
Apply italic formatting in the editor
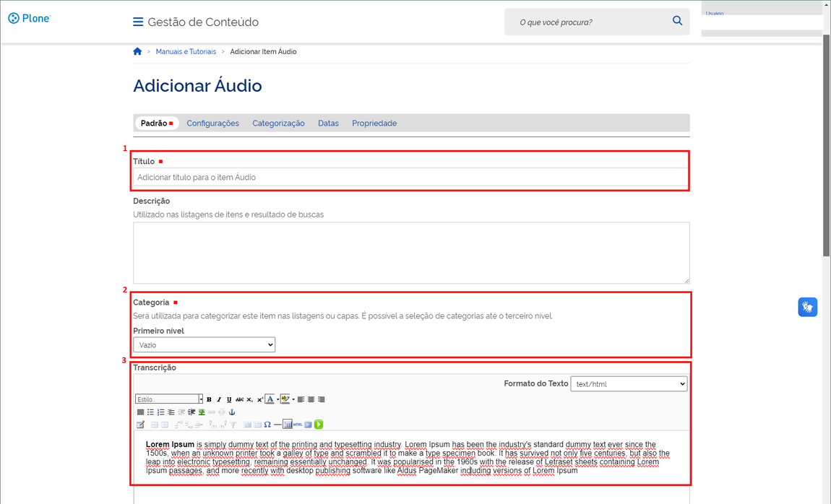pos(219,399)
